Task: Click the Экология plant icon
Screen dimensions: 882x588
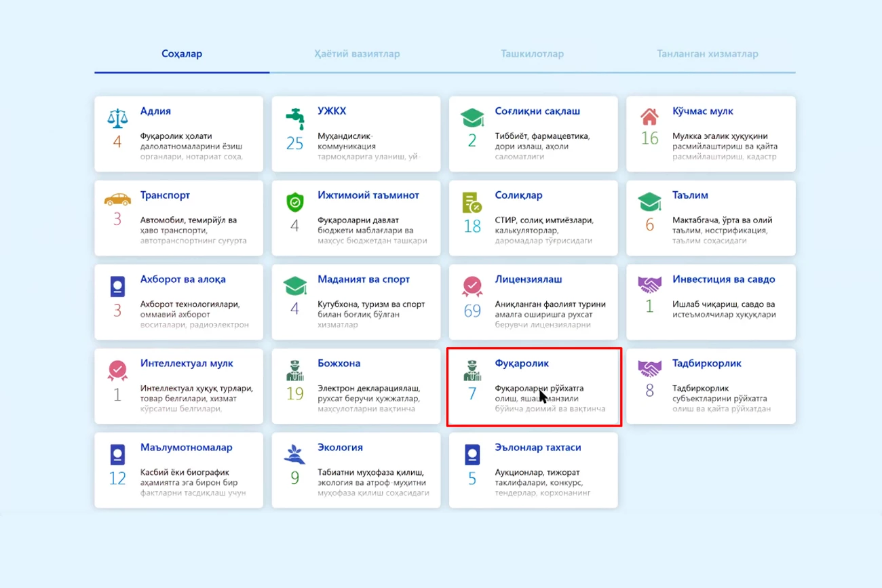Action: pos(295,454)
